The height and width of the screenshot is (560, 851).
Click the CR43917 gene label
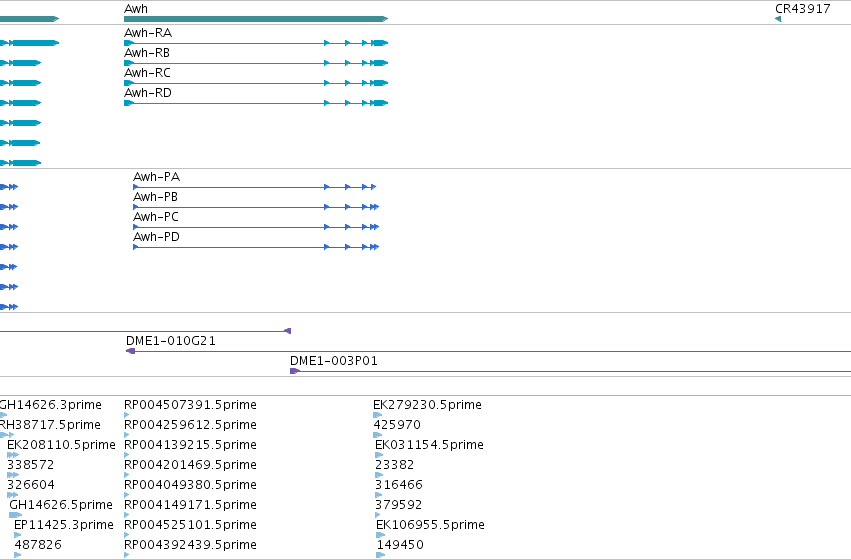(803, 9)
